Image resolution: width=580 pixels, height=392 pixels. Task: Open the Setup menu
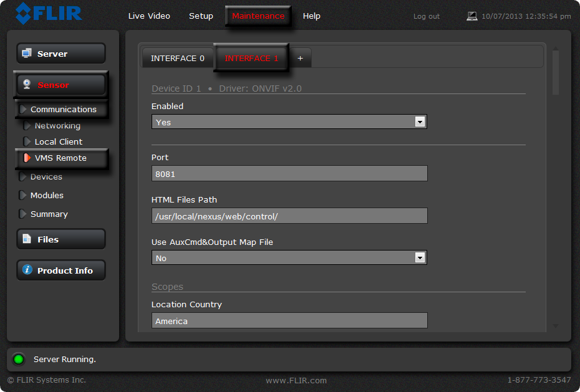click(201, 16)
